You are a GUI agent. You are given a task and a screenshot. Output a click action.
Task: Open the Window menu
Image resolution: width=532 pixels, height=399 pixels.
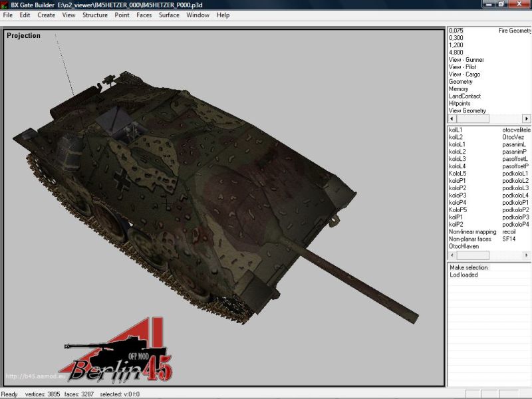pos(198,15)
